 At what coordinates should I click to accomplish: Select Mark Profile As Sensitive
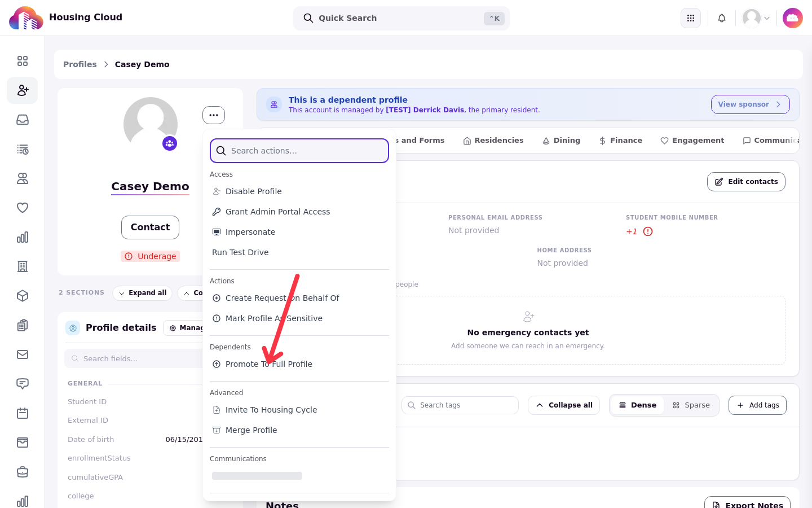click(x=299, y=318)
